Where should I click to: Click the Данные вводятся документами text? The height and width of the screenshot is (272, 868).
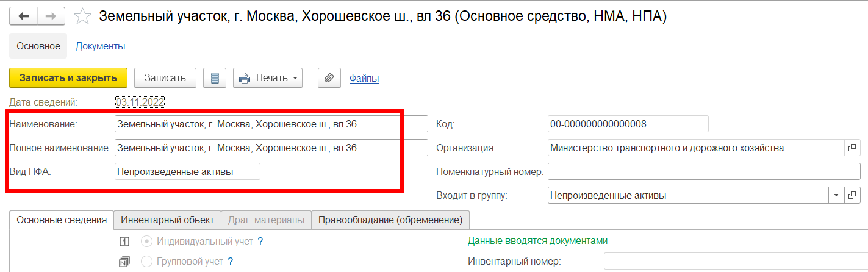pos(537,240)
